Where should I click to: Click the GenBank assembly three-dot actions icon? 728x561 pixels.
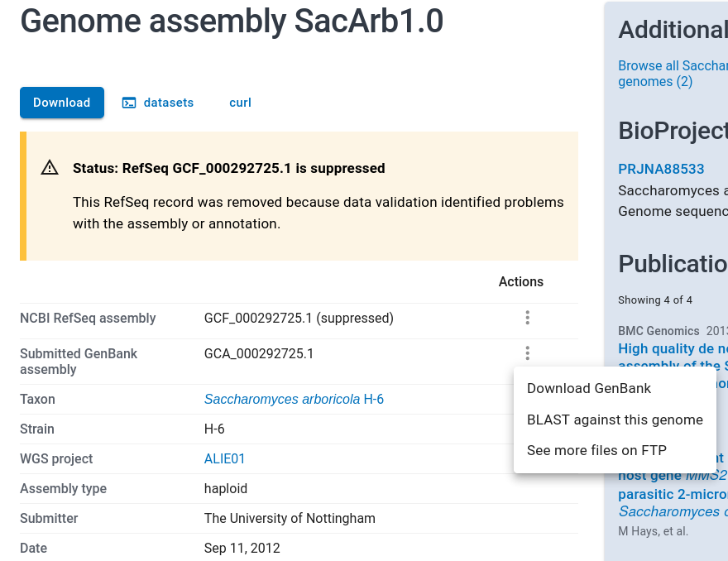(x=527, y=354)
